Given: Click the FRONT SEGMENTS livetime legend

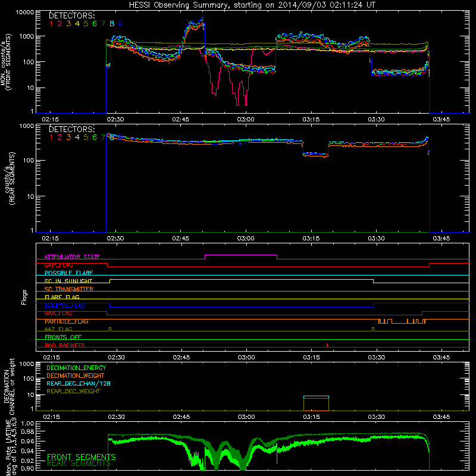Looking at the screenshot, I should (82, 457).
